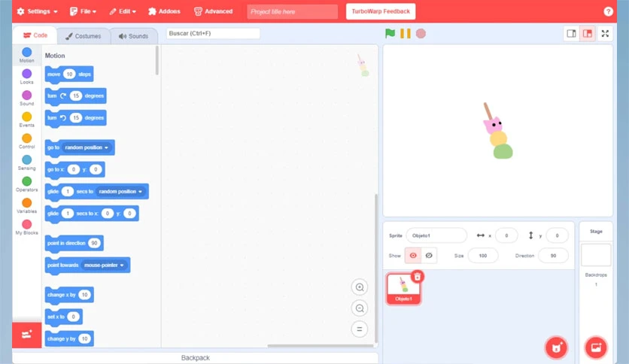The width and height of the screenshot is (629, 364).
Task: Click the 'change x by 10' block
Action: coord(69,295)
